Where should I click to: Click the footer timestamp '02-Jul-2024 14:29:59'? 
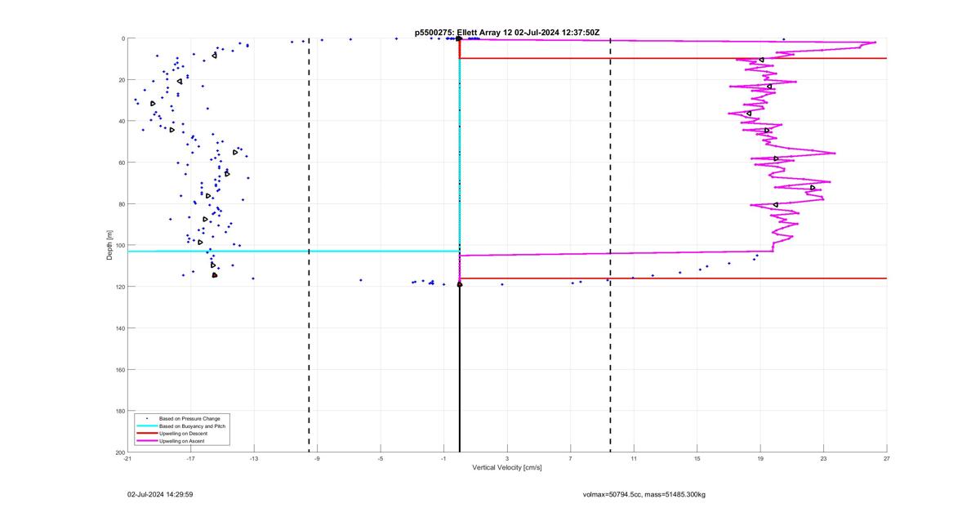(160, 495)
